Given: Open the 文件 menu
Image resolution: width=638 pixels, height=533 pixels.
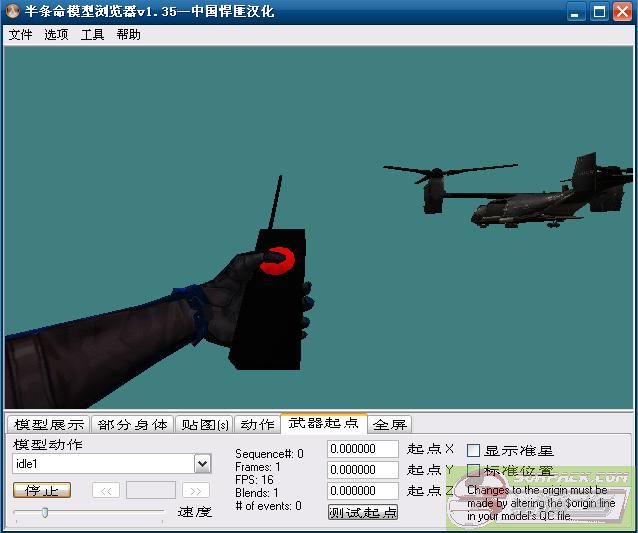Looking at the screenshot, I should coord(20,34).
